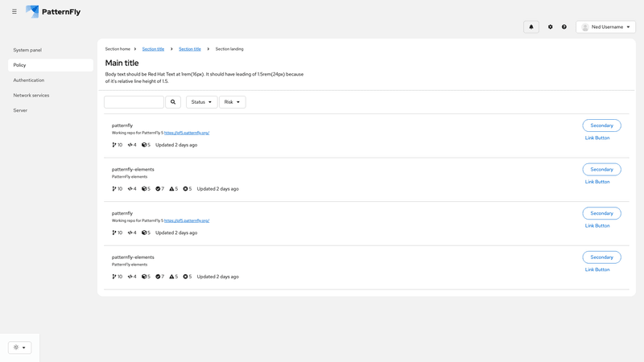Select System panel in sidebar
The image size is (644, 362).
click(x=51, y=50)
